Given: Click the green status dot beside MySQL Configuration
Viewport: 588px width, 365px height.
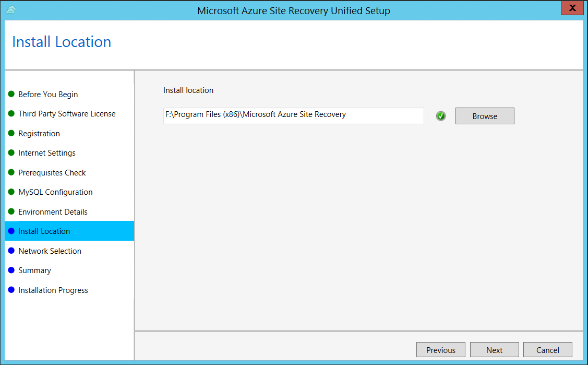Looking at the screenshot, I should click(11, 192).
